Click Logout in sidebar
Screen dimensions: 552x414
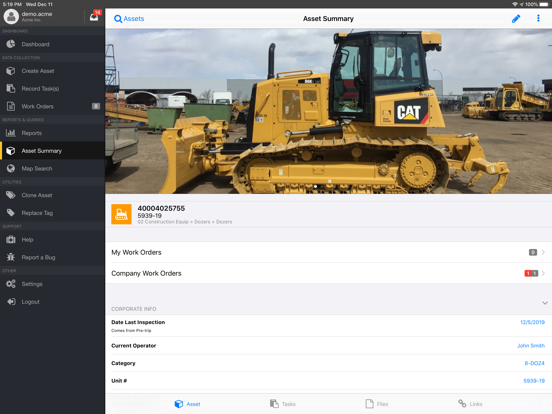(52, 302)
